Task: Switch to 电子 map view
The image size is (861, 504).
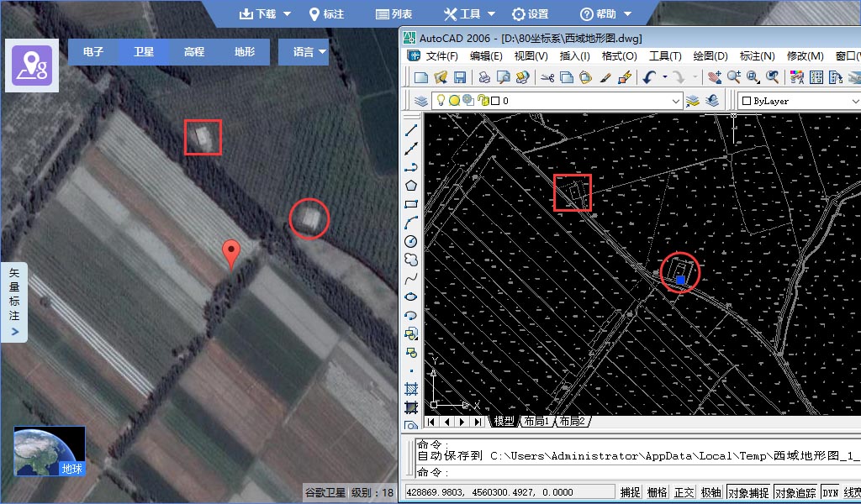Action: point(92,52)
